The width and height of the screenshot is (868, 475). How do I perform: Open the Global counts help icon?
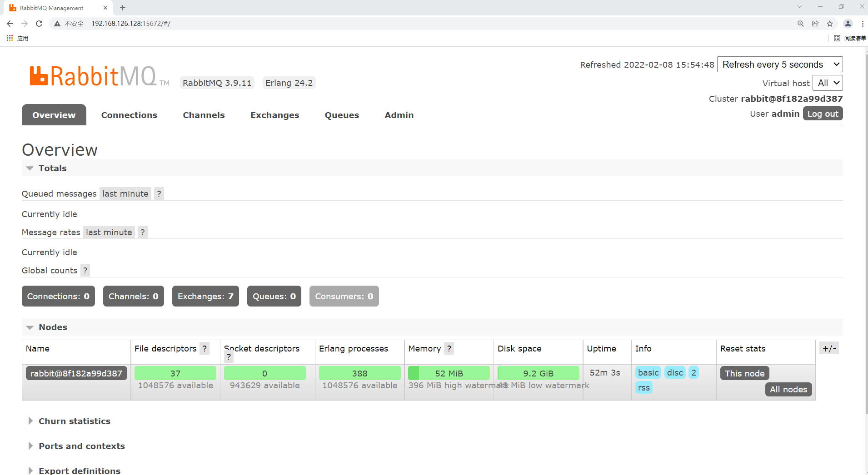point(85,270)
